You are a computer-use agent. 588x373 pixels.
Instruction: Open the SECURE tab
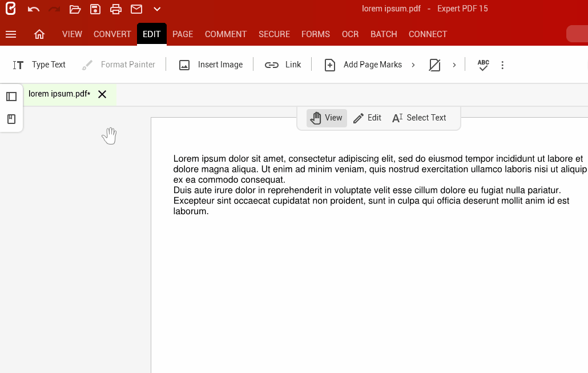[274, 34]
